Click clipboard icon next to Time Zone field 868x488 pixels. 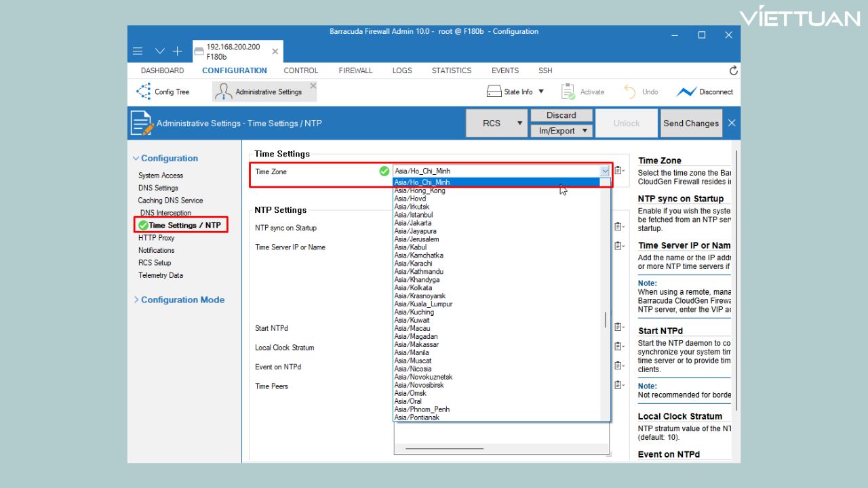coord(619,171)
